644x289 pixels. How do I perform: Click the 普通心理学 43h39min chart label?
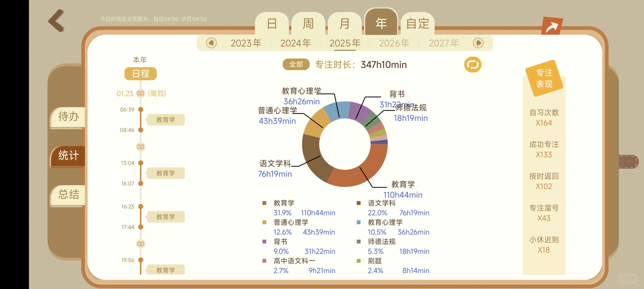(277, 116)
